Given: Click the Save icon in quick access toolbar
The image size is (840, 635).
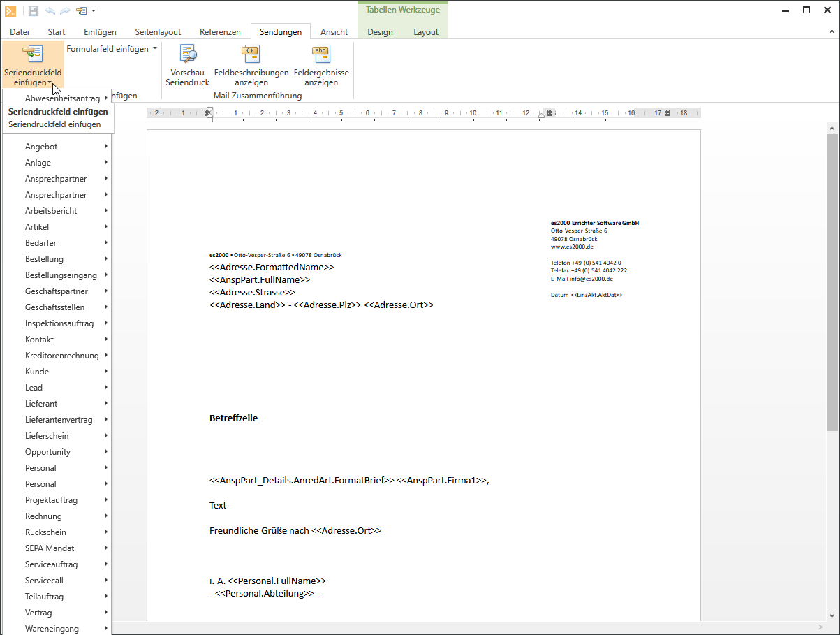Looking at the screenshot, I should point(34,11).
